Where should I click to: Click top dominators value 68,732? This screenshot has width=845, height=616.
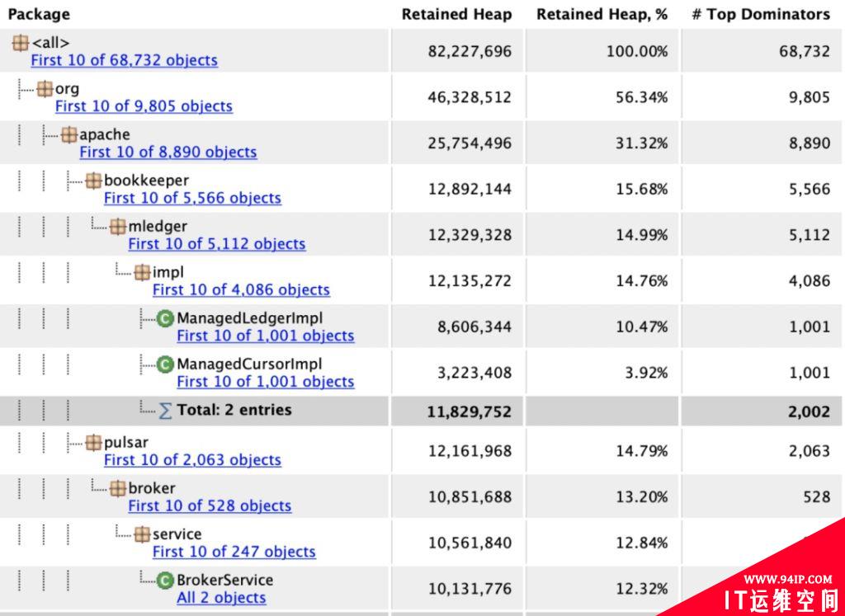805,51
